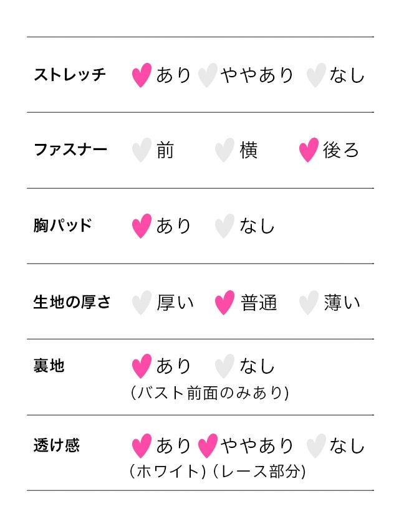Image resolution: width=399 pixels, height=532 pixels.
Task: Click the pink heart for 透け感 あり
Action: [x=142, y=446]
